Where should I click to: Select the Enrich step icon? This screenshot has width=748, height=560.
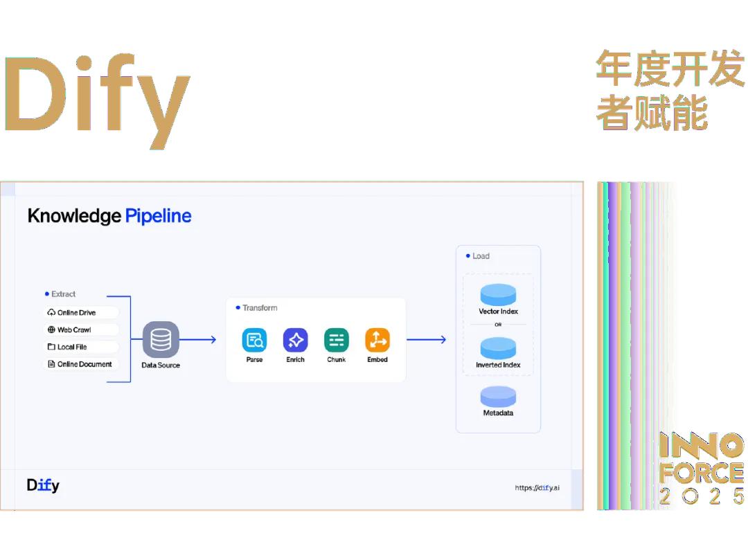(295, 340)
